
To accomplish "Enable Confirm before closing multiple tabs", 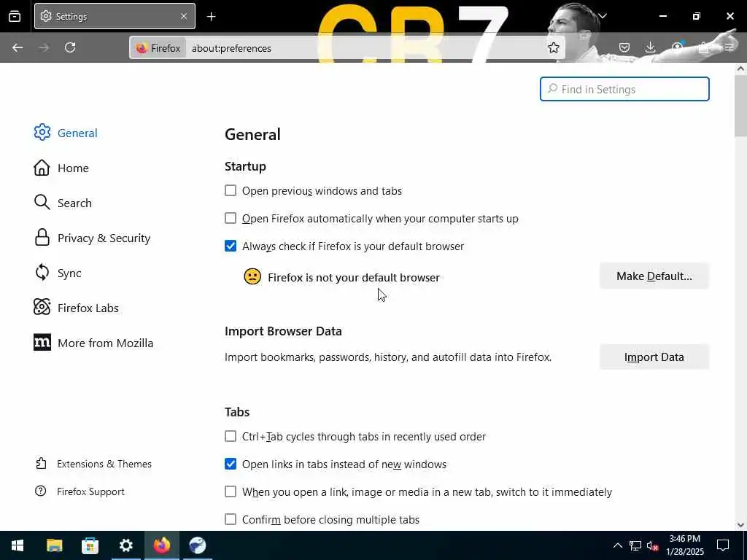I will (231, 519).
